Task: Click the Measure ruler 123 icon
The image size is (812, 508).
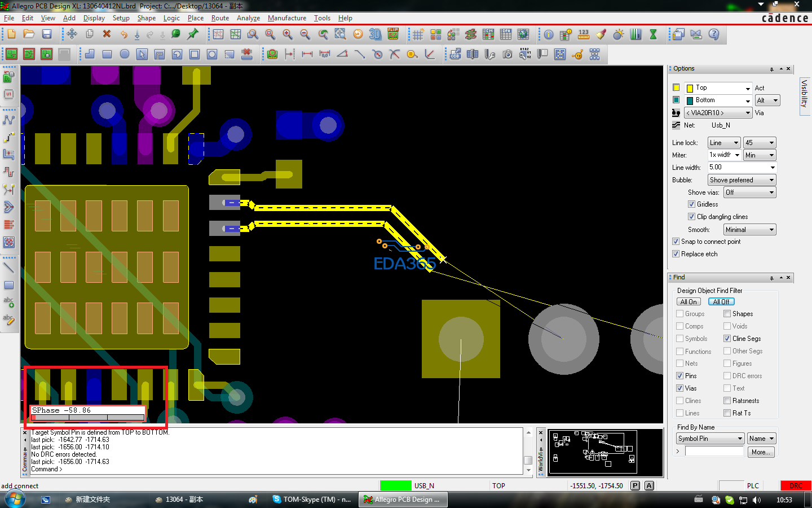Action: click(x=584, y=34)
